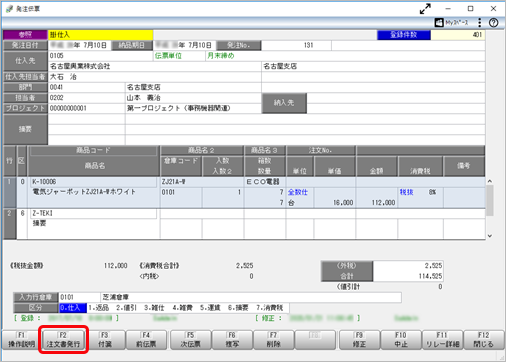Select 6.摘要 in the 区分 options
Screen dimensions: 506x362
[x=238, y=308]
